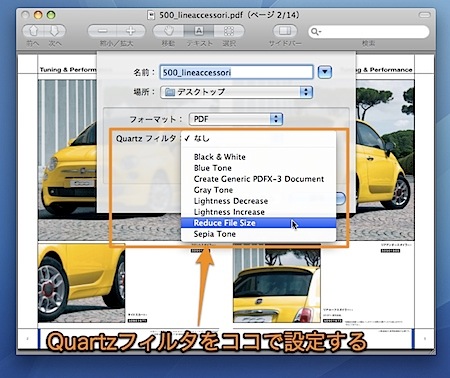Toggle the Sidebar button
Screen dimensions: 450x378
tap(285, 31)
